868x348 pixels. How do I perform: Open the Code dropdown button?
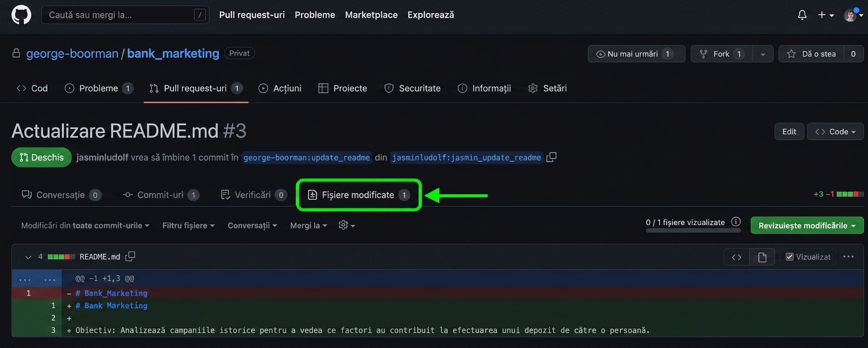(835, 132)
